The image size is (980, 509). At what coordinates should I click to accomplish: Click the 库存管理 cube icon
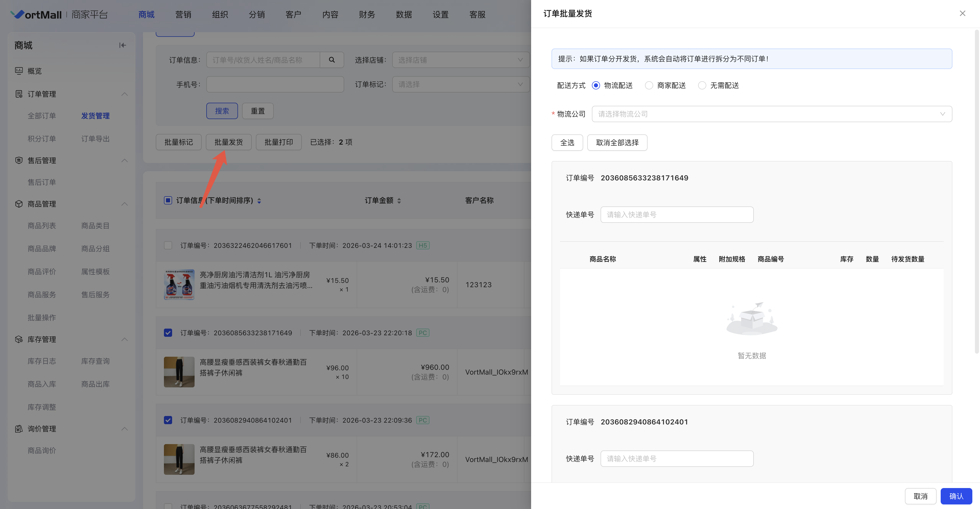[x=19, y=339]
